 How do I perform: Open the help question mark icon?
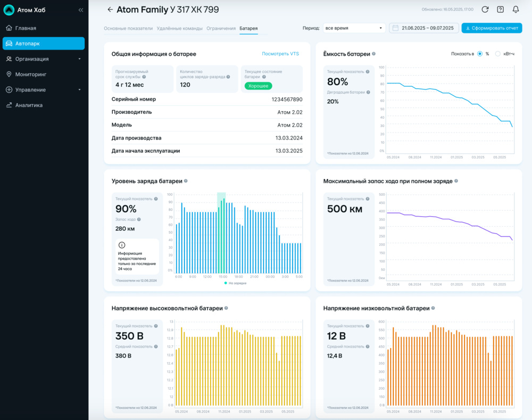tap(500, 10)
